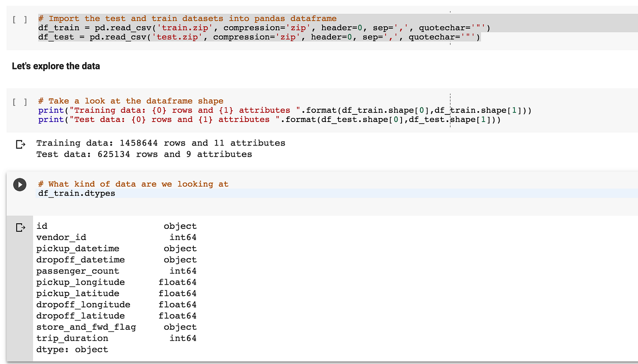638x364 pixels.
Task: Place cursor in the df_test = pd.read_csv line
Action: click(x=259, y=37)
